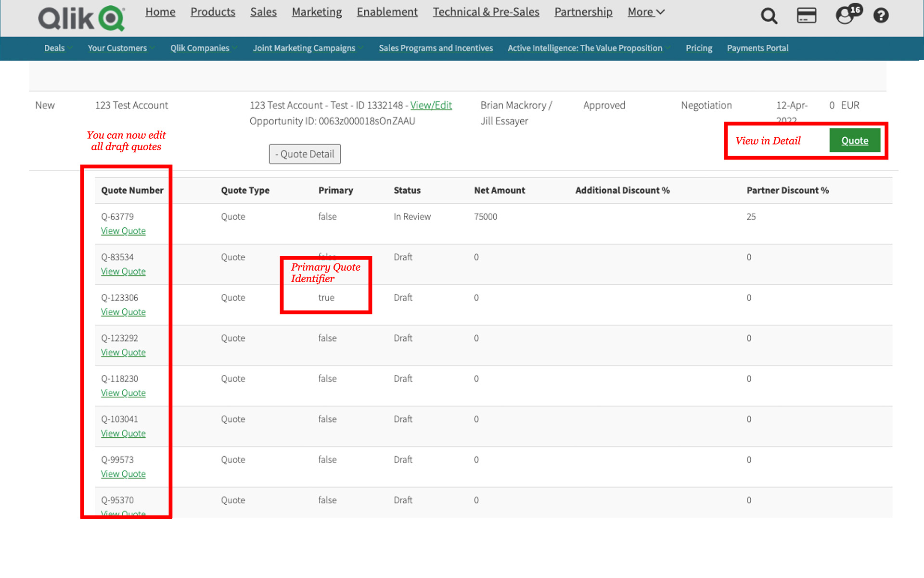Open Payments Portal
The width and height of the screenshot is (924, 578).
coord(757,48)
